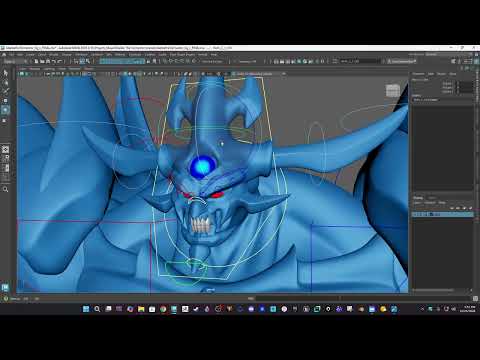This screenshot has width=480, height=360.
Task: Pick the Paint Selection tool
Action: click(x=5, y=91)
